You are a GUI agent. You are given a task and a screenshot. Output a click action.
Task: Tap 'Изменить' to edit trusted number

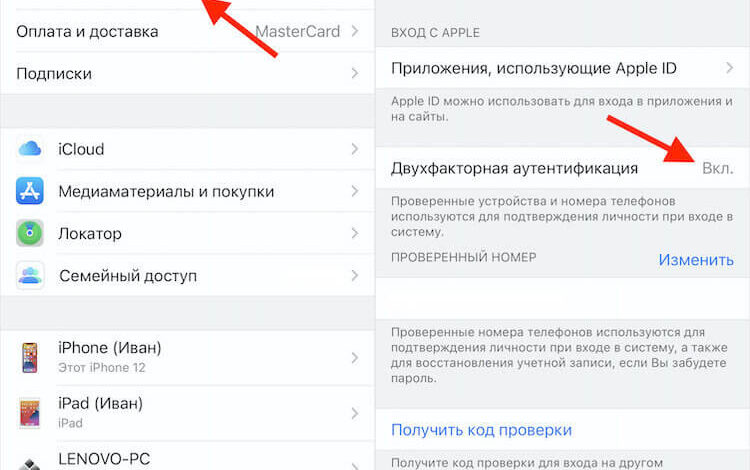(695, 259)
